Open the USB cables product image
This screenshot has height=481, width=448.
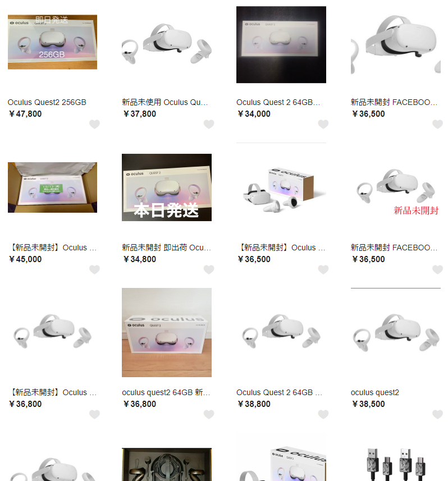(396, 464)
